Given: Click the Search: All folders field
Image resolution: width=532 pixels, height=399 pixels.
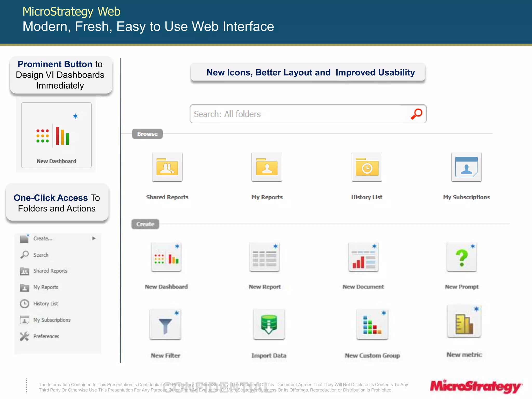Looking at the screenshot, I should click(308, 114).
